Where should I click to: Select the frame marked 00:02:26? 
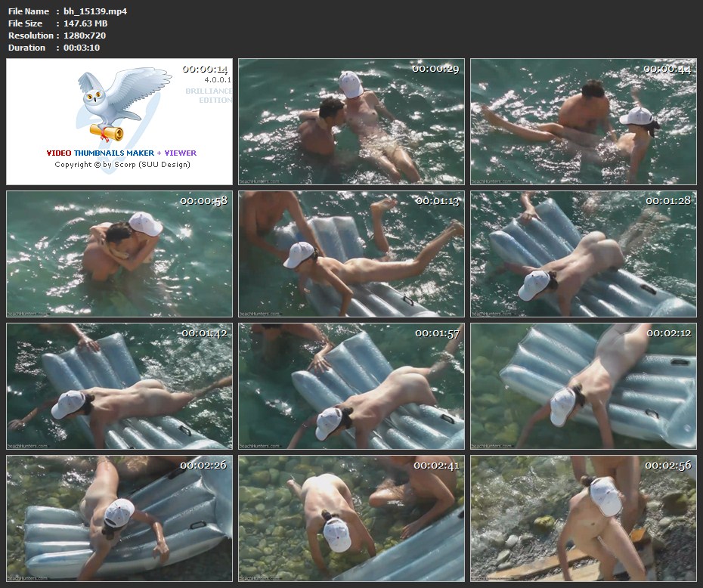coord(119,518)
